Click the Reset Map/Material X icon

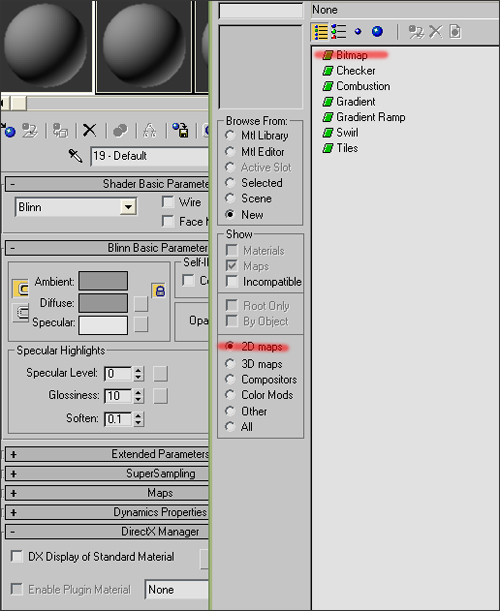coord(90,130)
